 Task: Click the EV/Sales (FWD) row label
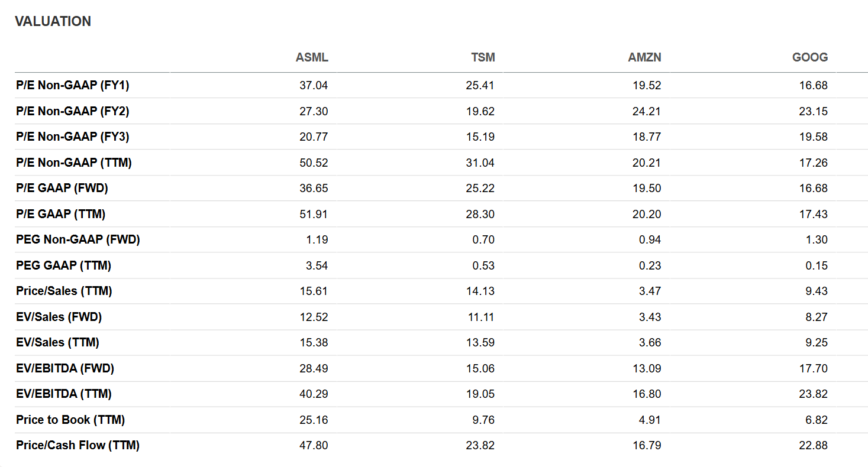click(x=59, y=317)
